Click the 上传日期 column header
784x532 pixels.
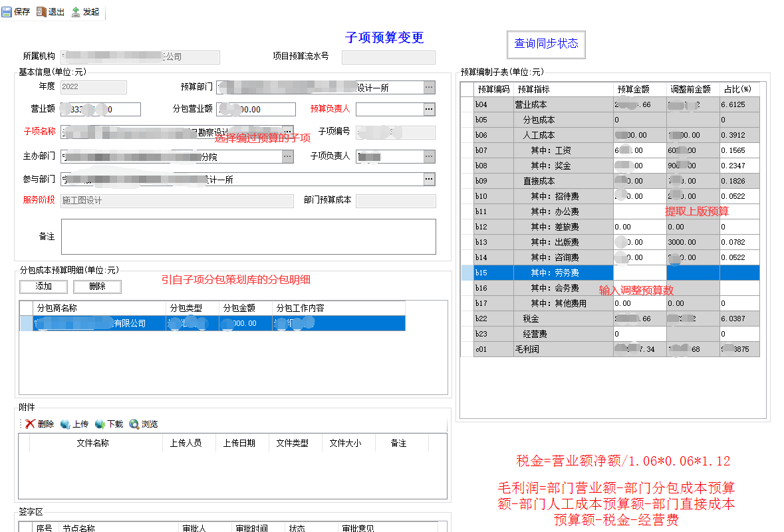[243, 443]
